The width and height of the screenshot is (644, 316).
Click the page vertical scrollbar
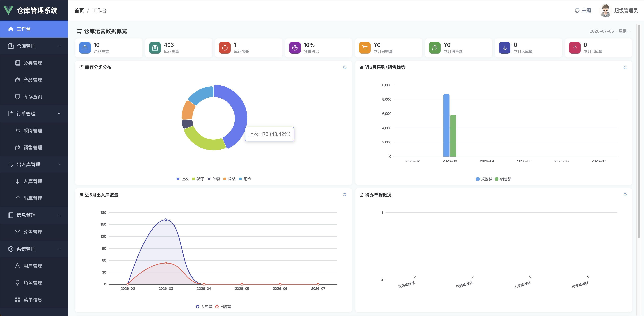[639, 131]
